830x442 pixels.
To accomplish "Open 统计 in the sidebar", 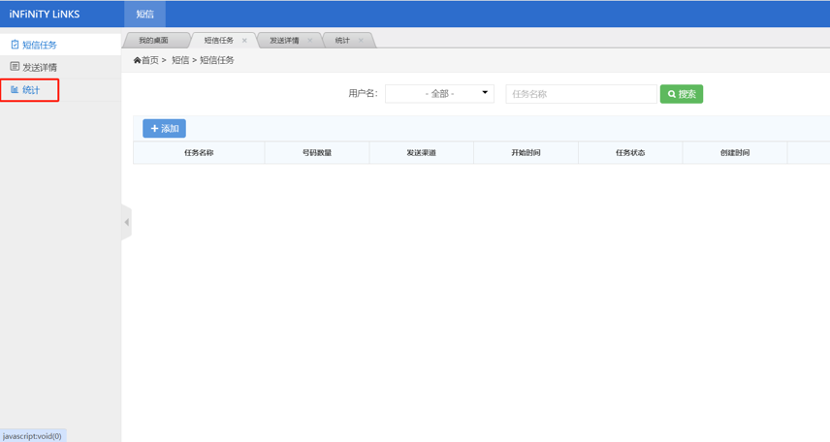I will coord(30,90).
